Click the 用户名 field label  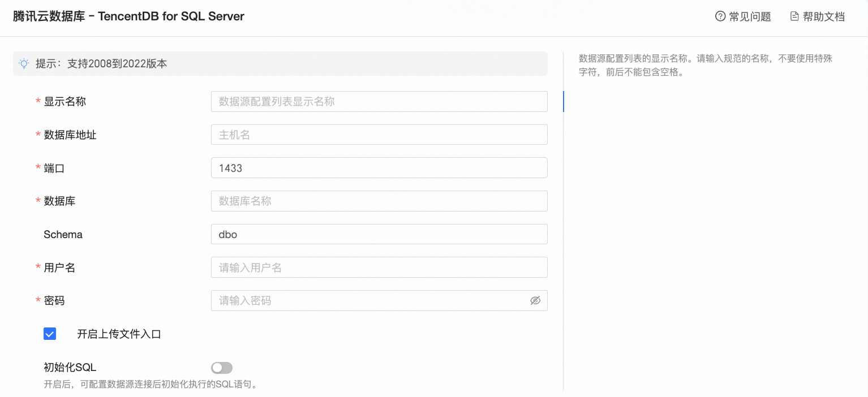click(59, 267)
